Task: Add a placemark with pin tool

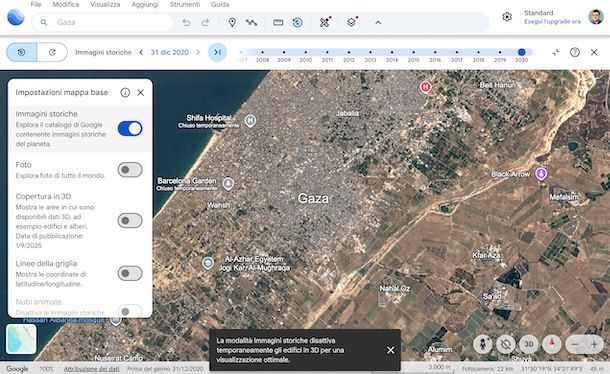Action: click(x=232, y=23)
